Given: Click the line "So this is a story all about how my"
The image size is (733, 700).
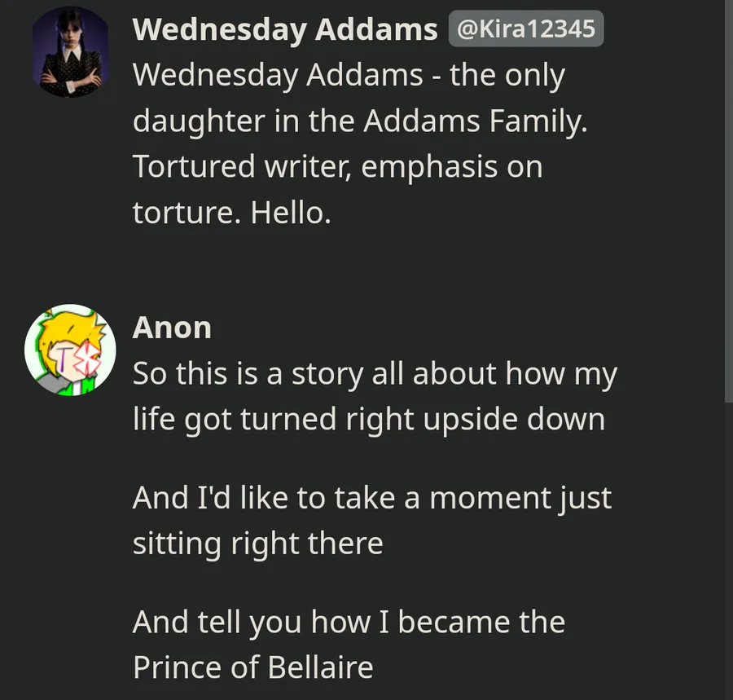Looking at the screenshot, I should [375, 374].
